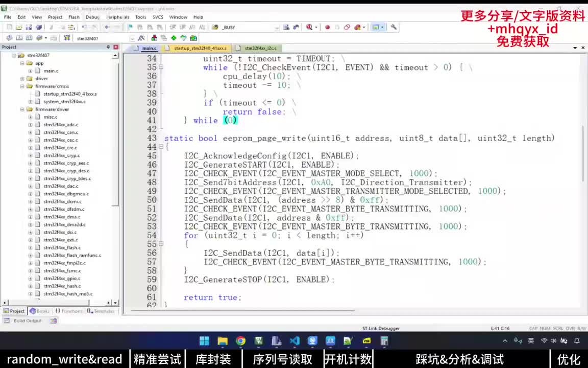588x368 pixels.
Task: Open Options for Target icon
Action: [x=141, y=38]
